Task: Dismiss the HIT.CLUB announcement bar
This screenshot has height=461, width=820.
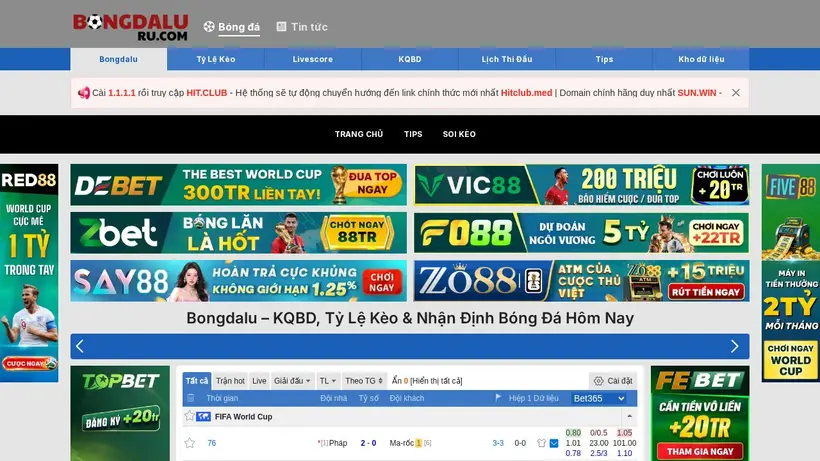Action: pyautogui.click(x=736, y=93)
